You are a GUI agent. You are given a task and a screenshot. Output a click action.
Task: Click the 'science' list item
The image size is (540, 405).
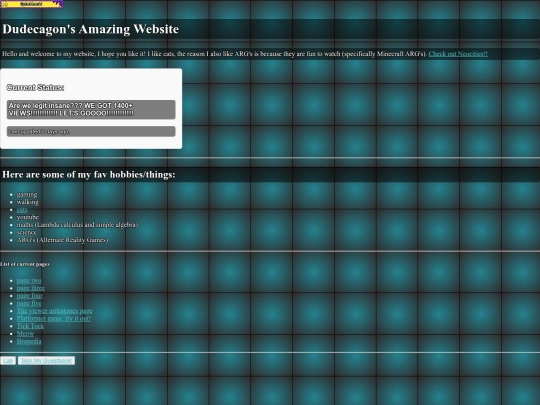click(27, 232)
